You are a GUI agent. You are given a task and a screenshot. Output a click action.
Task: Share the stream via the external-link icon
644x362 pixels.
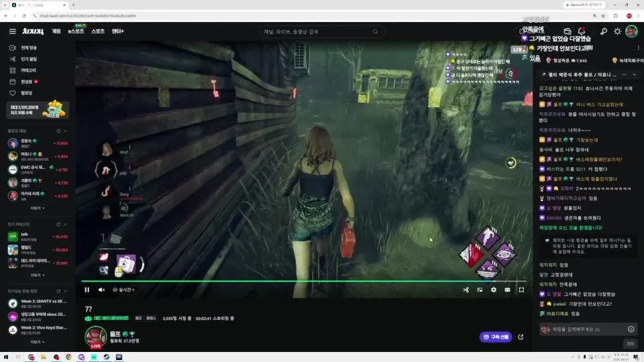pyautogui.click(x=521, y=337)
